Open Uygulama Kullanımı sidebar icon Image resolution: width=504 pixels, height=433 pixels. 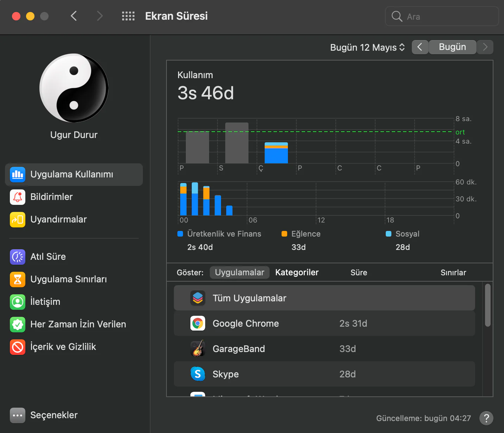click(18, 175)
